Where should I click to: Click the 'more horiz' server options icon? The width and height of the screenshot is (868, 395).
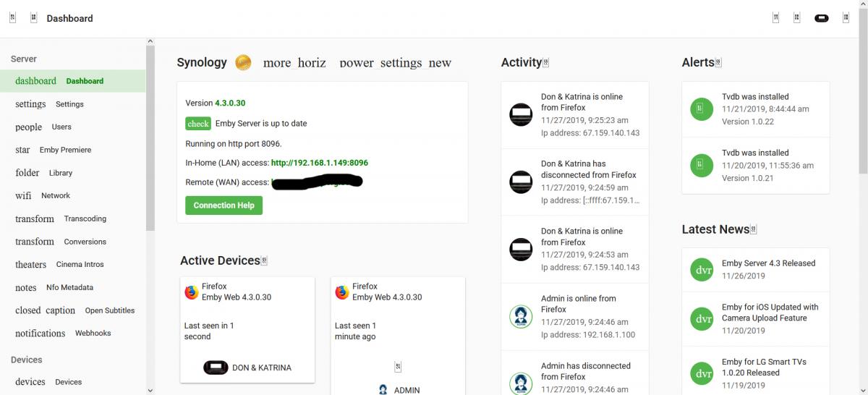click(x=294, y=63)
